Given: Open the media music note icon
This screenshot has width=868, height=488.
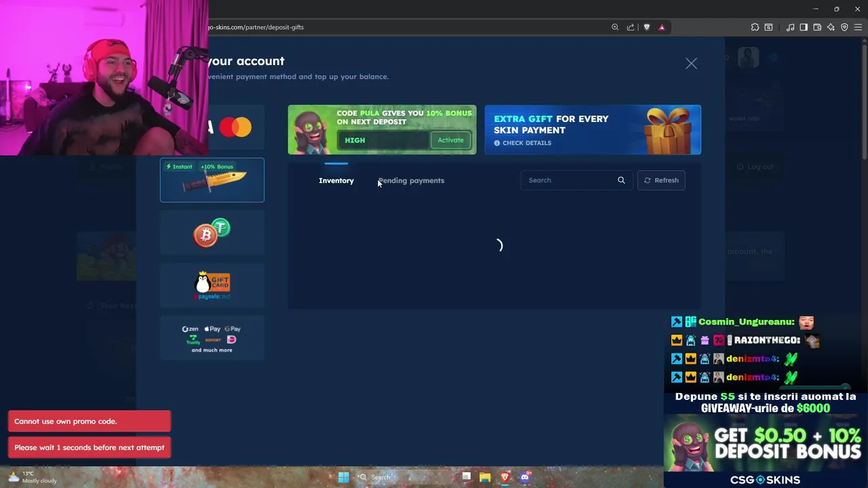Looking at the screenshot, I should coord(790,27).
